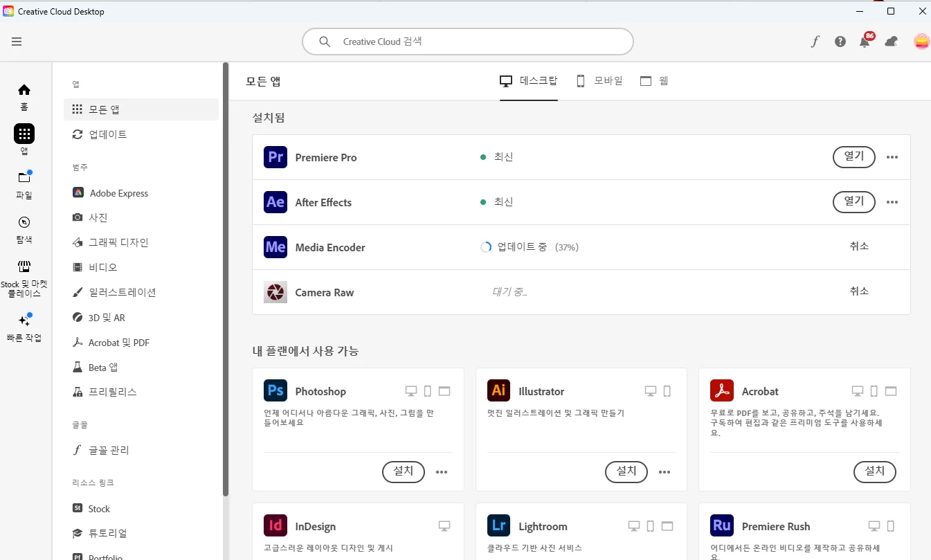Click the 대기 중 status text
The width and height of the screenshot is (931, 560).
(x=509, y=292)
